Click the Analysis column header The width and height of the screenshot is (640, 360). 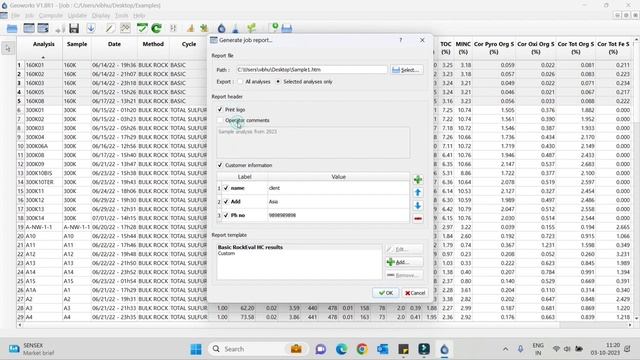[x=43, y=44]
